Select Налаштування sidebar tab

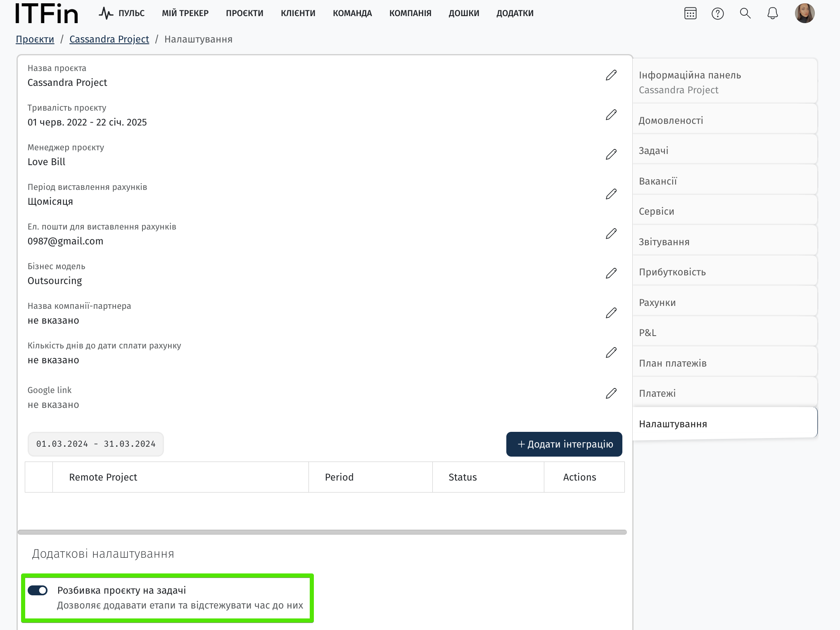coord(725,424)
